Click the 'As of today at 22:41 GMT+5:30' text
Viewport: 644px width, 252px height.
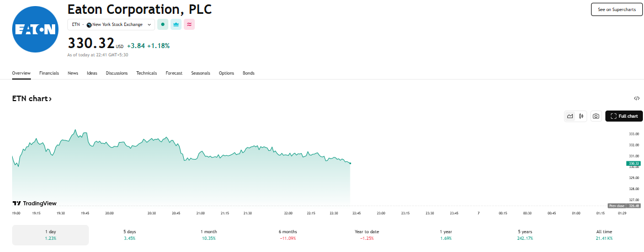[x=97, y=55]
